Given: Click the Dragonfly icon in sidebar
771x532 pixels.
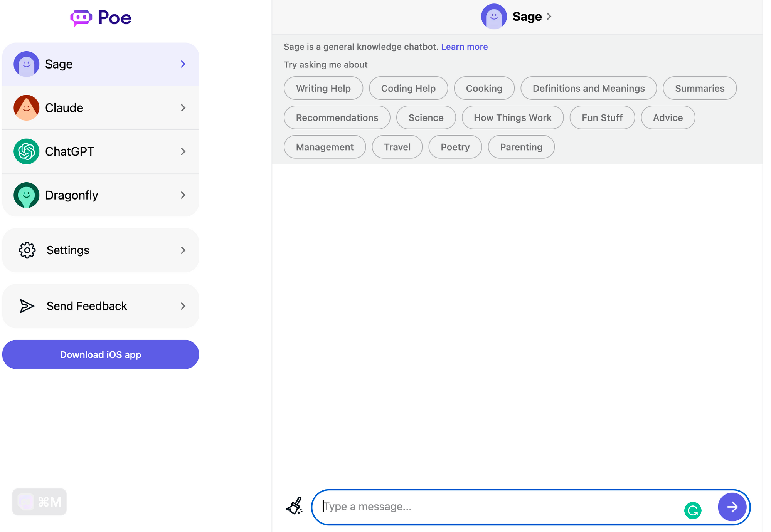Looking at the screenshot, I should click(26, 195).
